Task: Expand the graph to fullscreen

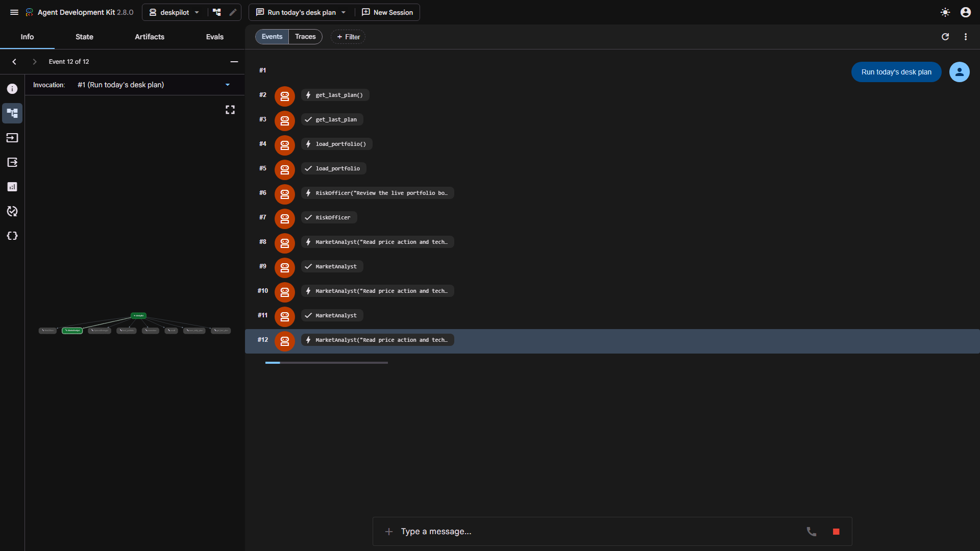Action: pos(230,110)
